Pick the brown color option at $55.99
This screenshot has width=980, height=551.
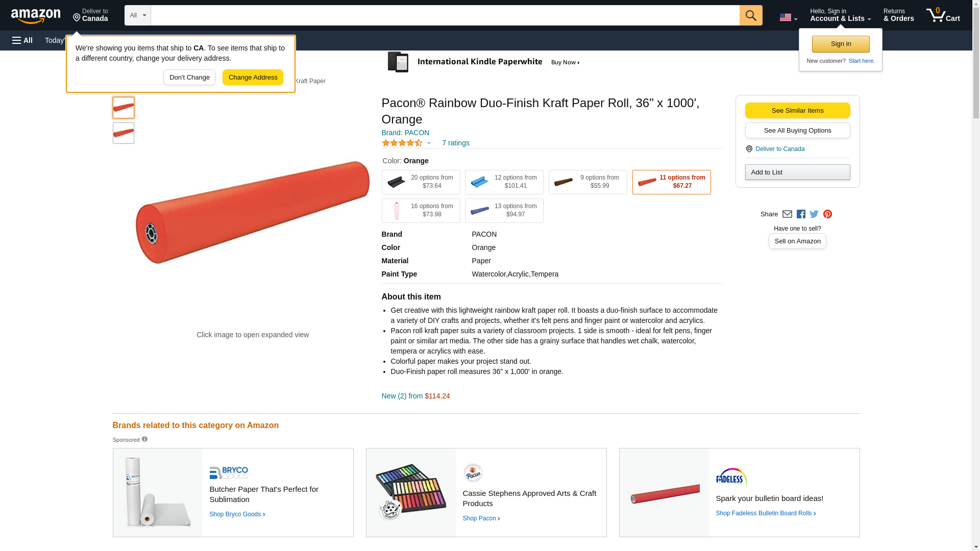pos(587,182)
